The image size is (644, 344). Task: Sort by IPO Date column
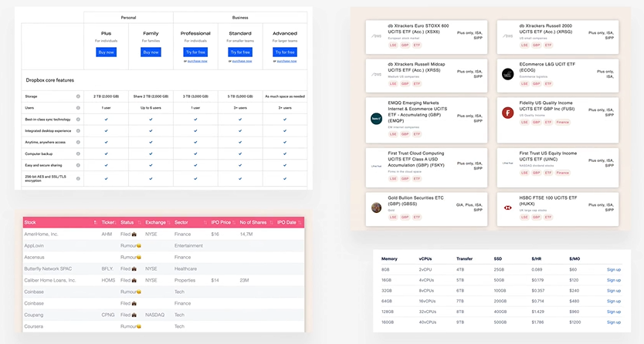pyautogui.click(x=300, y=222)
